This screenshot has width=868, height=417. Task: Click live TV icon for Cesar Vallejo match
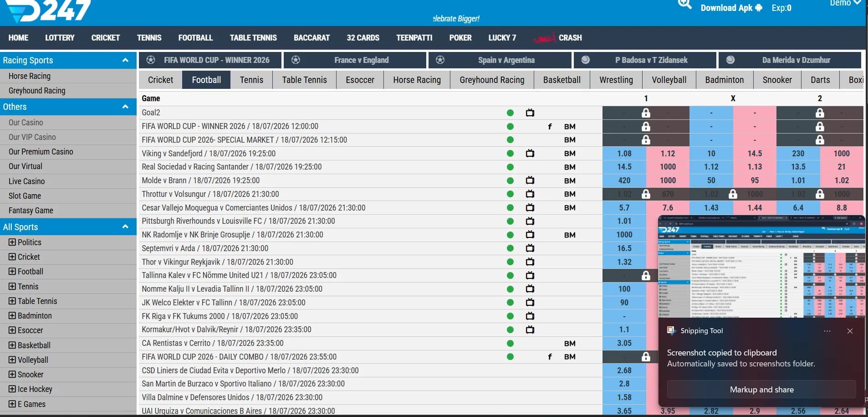tap(530, 208)
